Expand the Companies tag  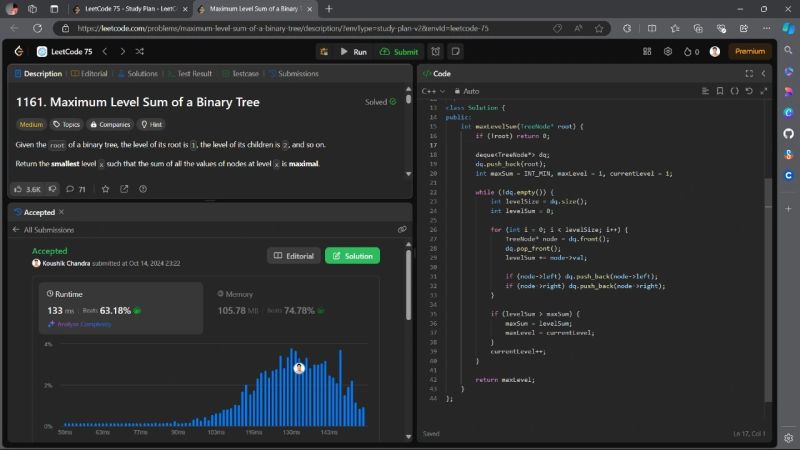click(111, 124)
